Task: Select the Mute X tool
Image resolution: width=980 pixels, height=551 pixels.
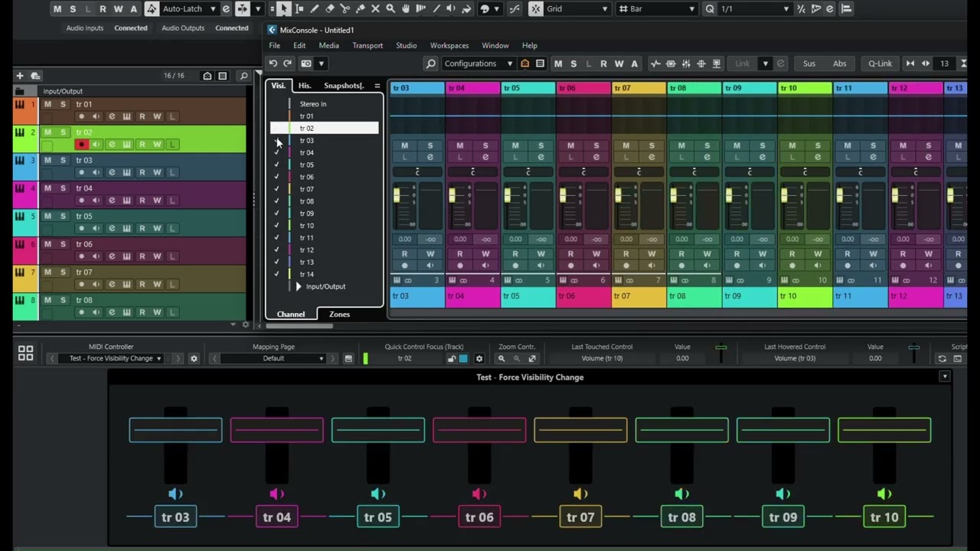Action: 375,8
